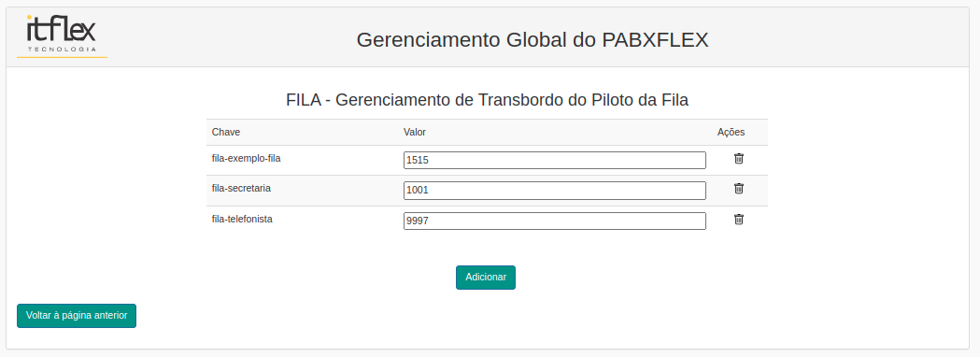This screenshot has width=980, height=357.
Task: Click the TECNOLOGIA tagline under the logo
Action: tap(62, 49)
